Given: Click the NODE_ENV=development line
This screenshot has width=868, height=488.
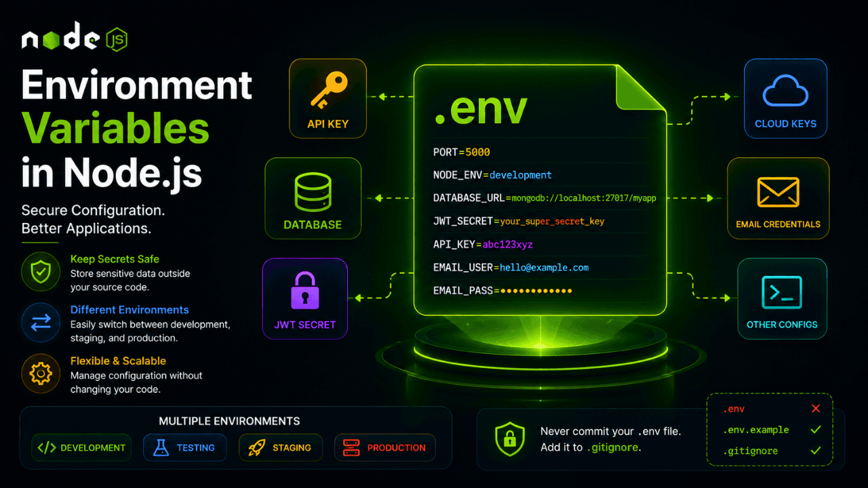Looking at the screenshot, I should (x=492, y=175).
